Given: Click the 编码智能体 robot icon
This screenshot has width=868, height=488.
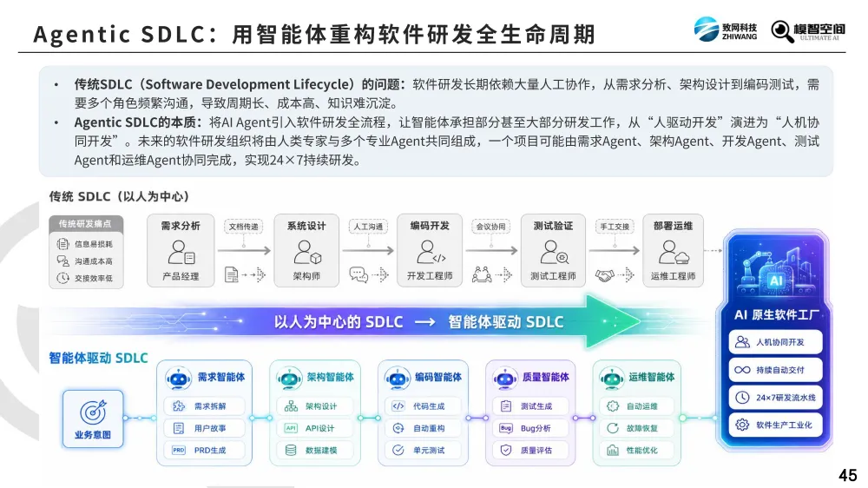Looking at the screenshot, I should 398,379.
